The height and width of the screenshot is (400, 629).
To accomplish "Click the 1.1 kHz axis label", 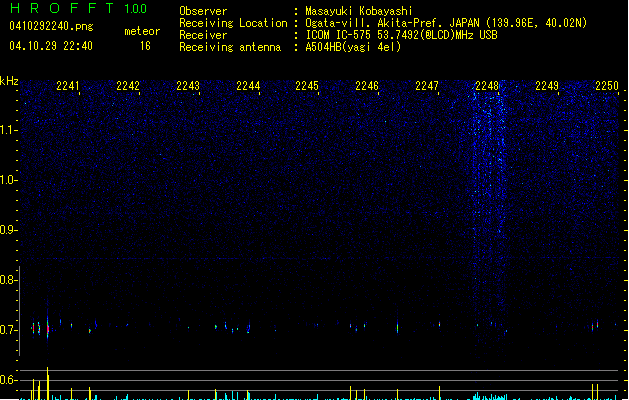I will coord(8,130).
